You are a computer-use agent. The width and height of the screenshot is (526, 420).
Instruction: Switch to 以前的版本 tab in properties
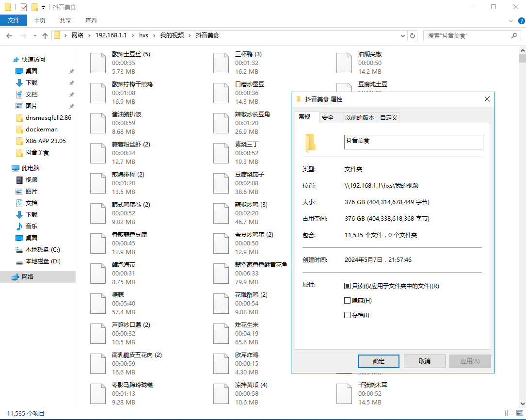coord(359,118)
